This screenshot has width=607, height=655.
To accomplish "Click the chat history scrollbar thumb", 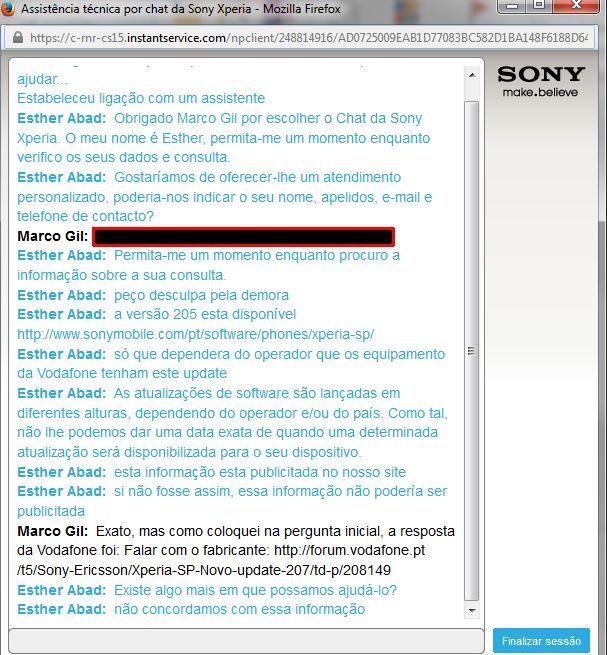I will click(x=473, y=350).
